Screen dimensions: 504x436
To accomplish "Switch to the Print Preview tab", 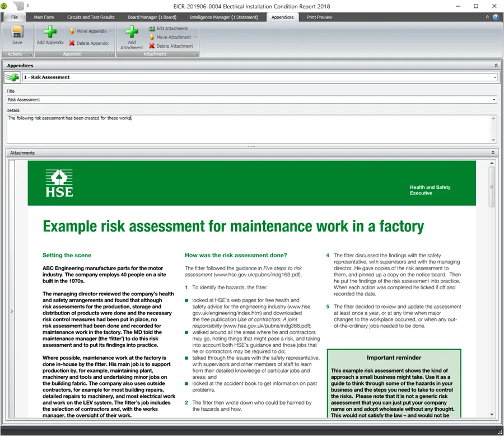I will 319,17.
